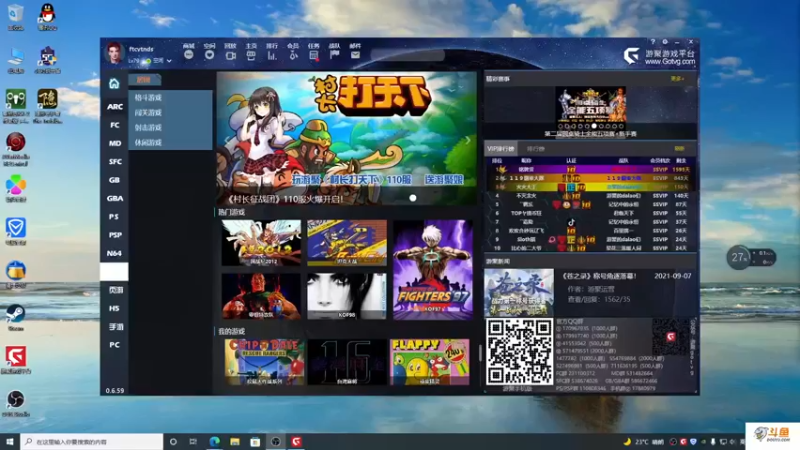Screen dimensions: 800x450
Task: Open the 任务 tasks icon with red dot
Action: coord(314,55)
